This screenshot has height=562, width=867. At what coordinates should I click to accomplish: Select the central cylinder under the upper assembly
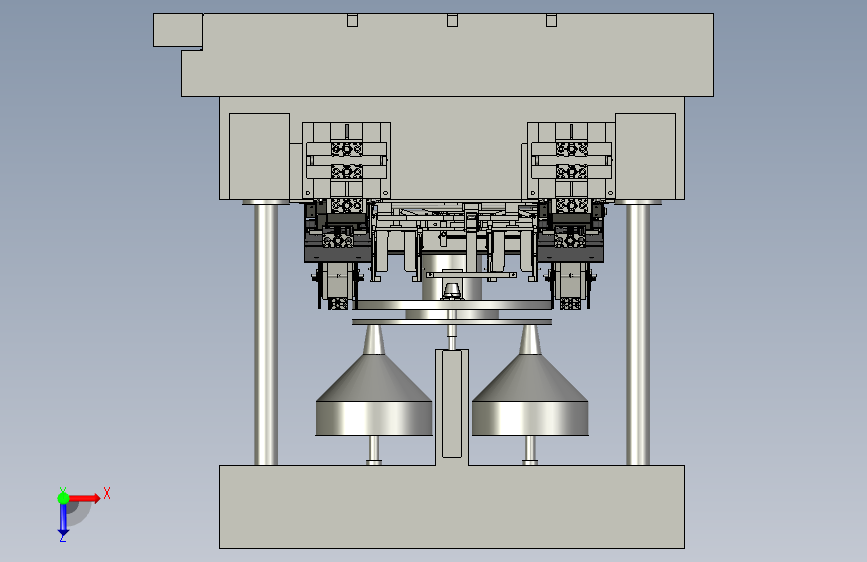(452, 277)
